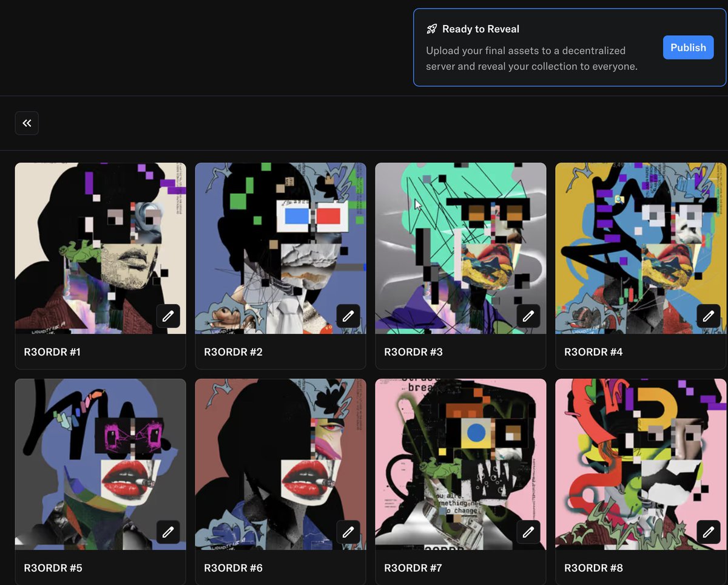
Task: Collapse the panel with double-chevron button
Action: pos(27,123)
